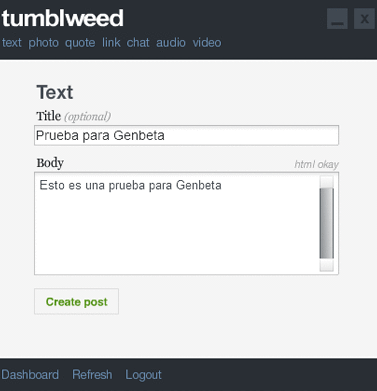Go to the audio post type
The width and height of the screenshot is (377, 391).
click(171, 43)
